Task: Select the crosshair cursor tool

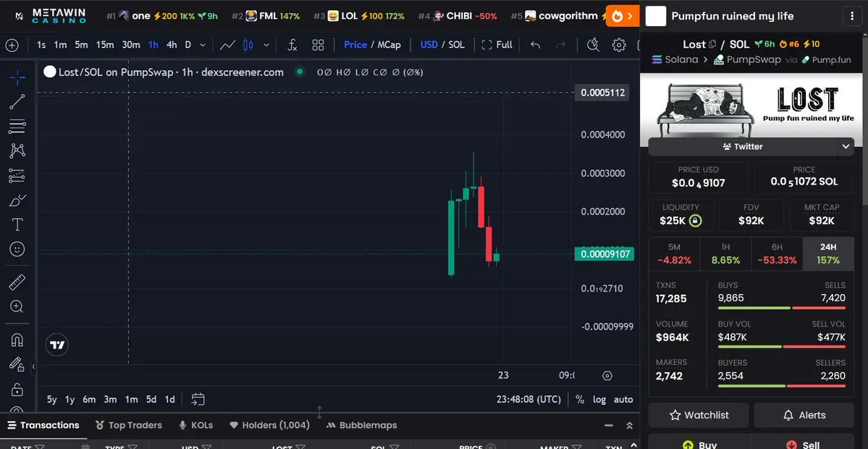Action: [x=17, y=78]
